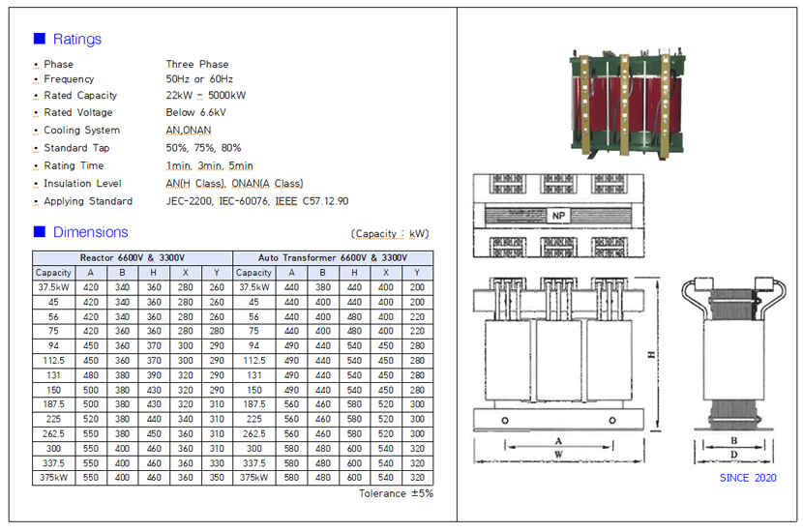Click the "50%, 75%, 80%" standard tap value
Viewport: 803px width, 532px height.
coord(203,147)
